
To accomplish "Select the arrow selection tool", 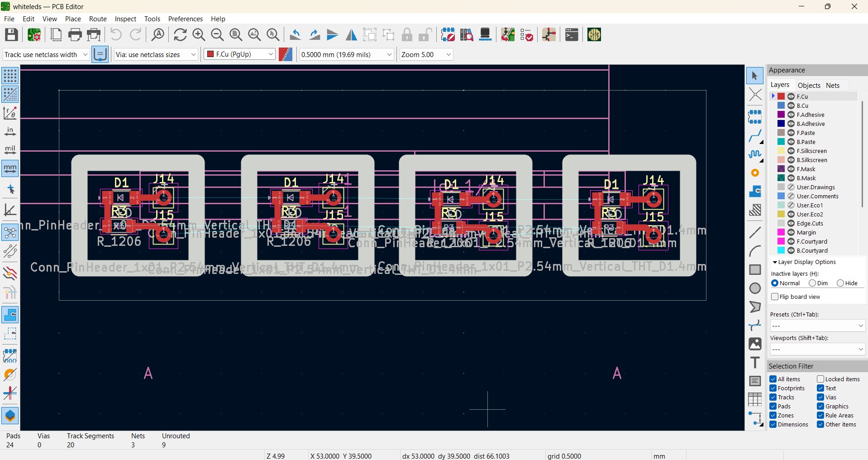I will pos(755,76).
